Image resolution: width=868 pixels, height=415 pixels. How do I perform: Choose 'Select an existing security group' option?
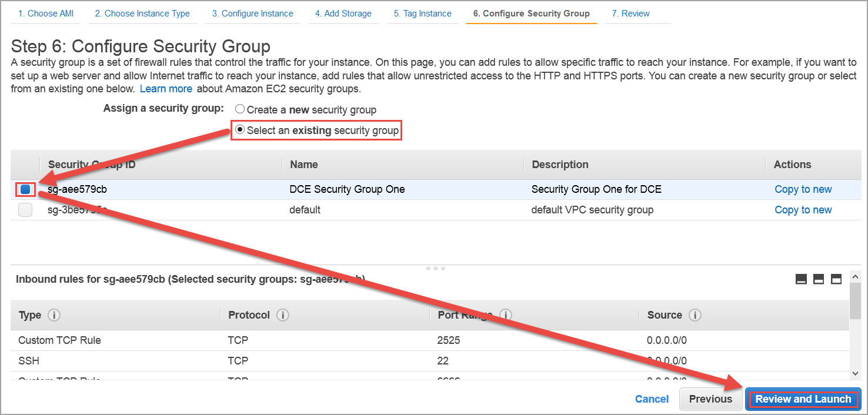pyautogui.click(x=240, y=130)
